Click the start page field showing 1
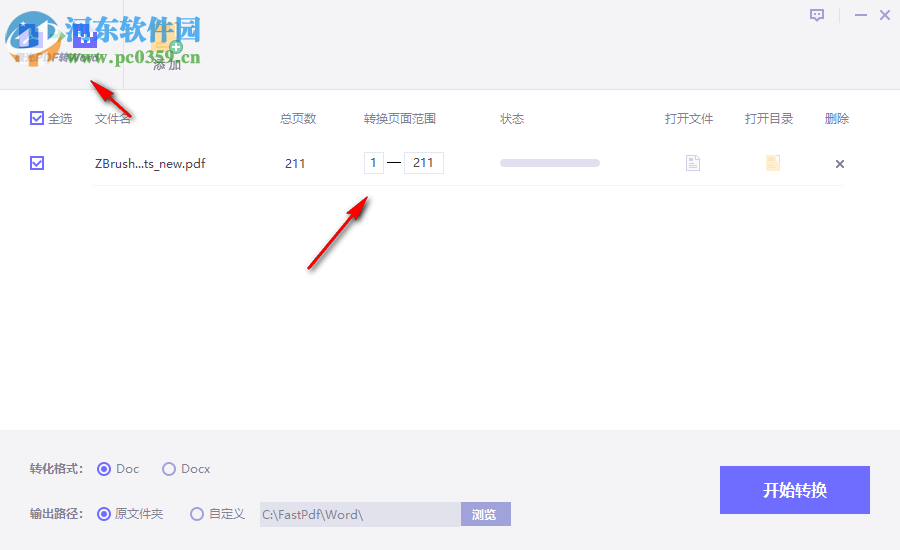Screen dimensions: 900x550 click(374, 163)
